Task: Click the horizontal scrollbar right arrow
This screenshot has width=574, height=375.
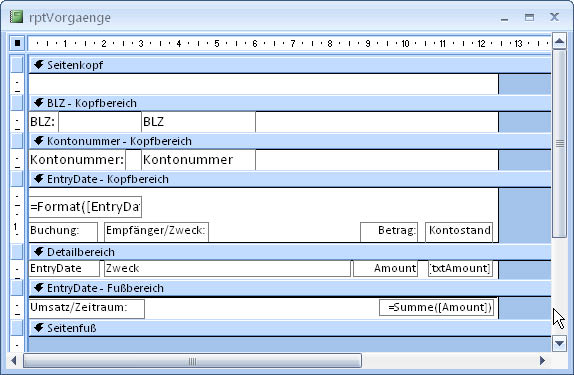Action: [543, 361]
